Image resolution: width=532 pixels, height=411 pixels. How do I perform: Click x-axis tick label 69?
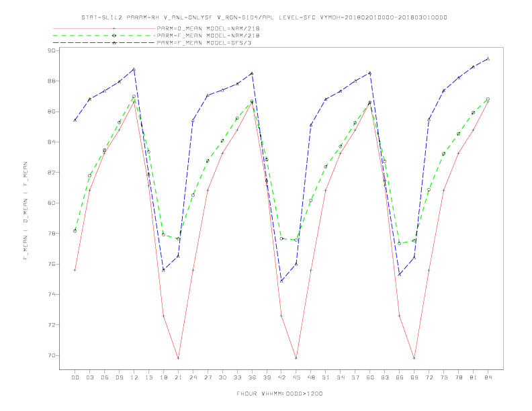coord(414,377)
